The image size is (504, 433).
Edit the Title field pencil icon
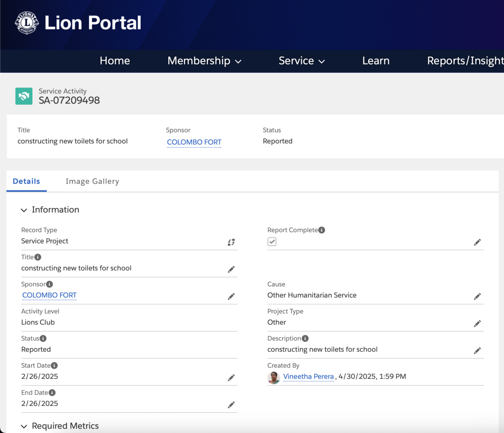[x=231, y=269]
